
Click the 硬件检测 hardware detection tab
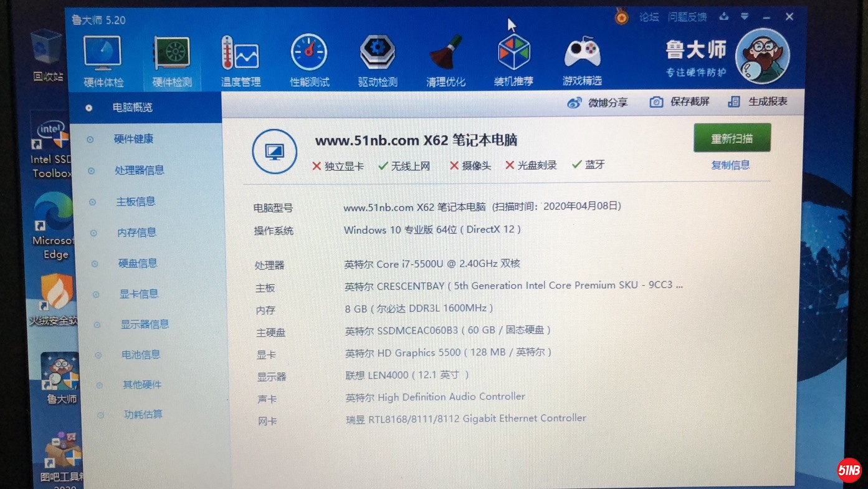(x=172, y=61)
